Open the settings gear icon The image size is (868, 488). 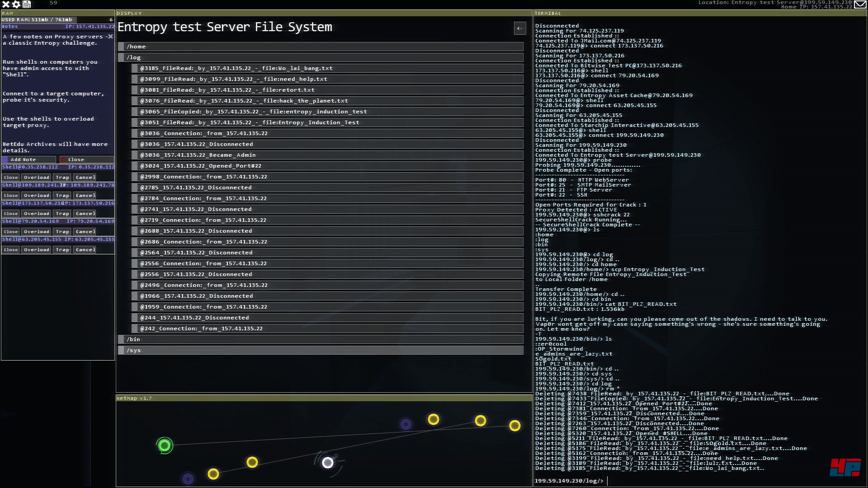click(16, 5)
